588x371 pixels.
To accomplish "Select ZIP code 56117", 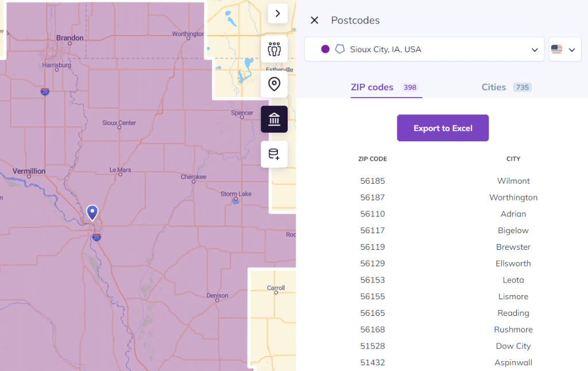I will point(372,230).
